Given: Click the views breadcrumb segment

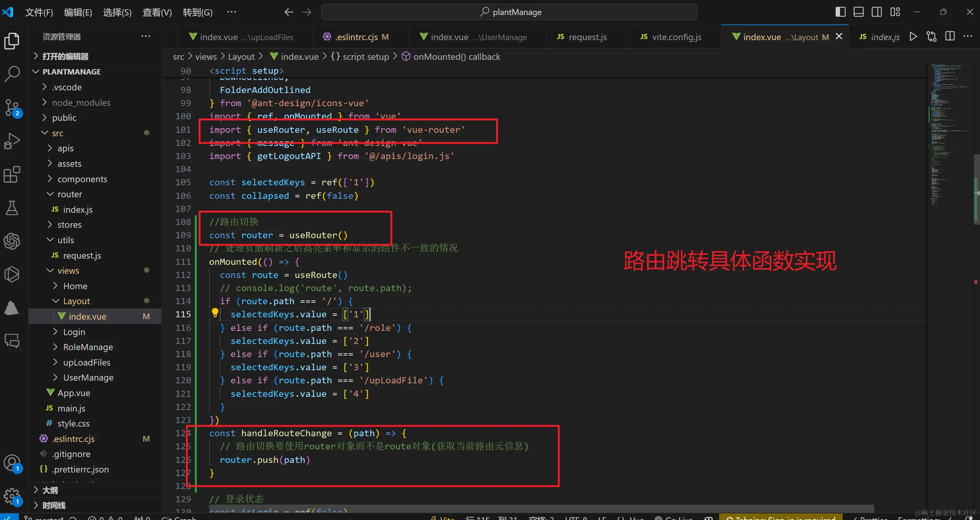Looking at the screenshot, I should click(x=206, y=57).
